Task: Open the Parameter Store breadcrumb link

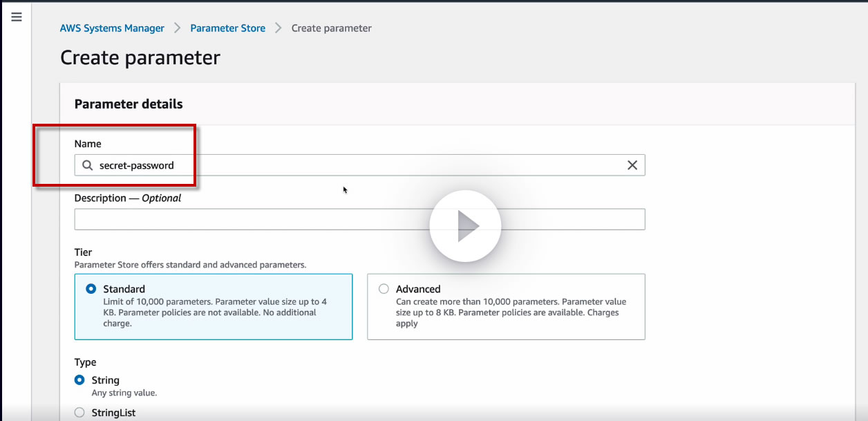Action: (228, 28)
